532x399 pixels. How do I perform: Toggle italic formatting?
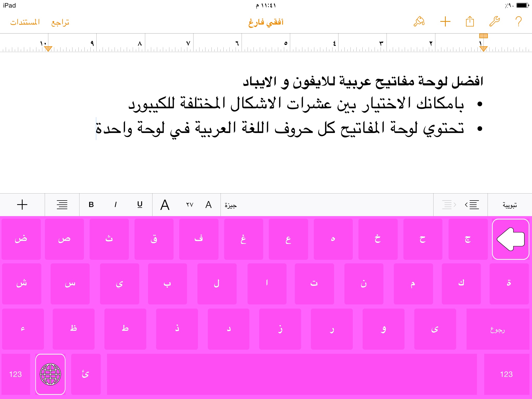(115, 205)
